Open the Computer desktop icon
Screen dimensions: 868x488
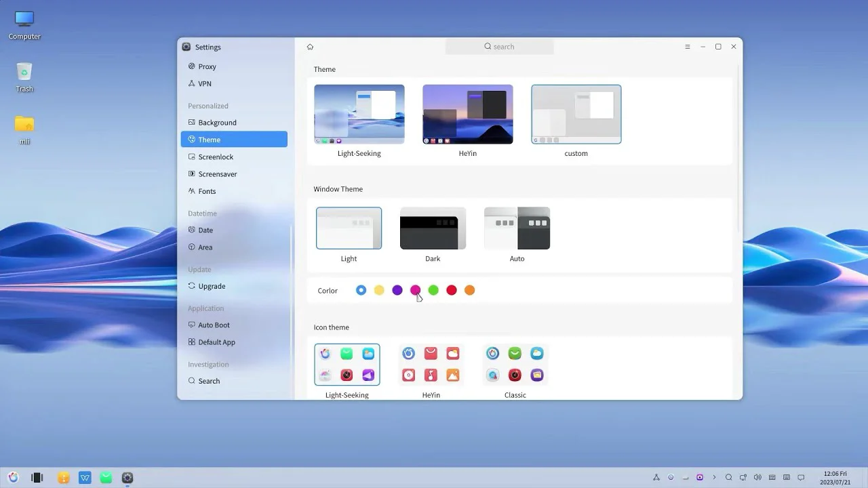tap(24, 20)
